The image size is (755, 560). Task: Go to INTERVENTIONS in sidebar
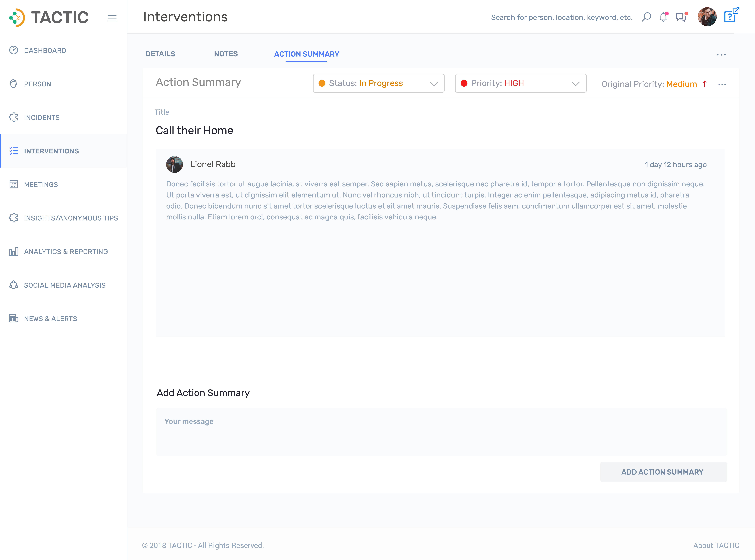pyautogui.click(x=63, y=151)
